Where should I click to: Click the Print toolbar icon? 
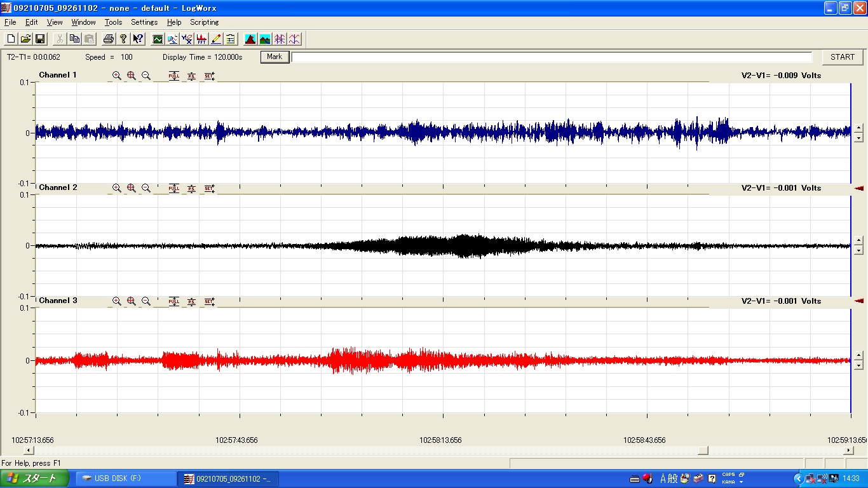coord(109,39)
